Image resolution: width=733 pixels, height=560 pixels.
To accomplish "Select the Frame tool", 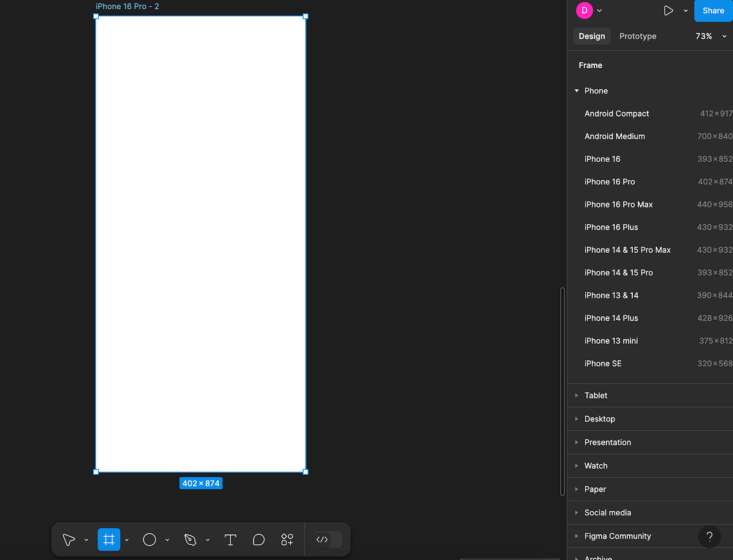I will [x=109, y=540].
